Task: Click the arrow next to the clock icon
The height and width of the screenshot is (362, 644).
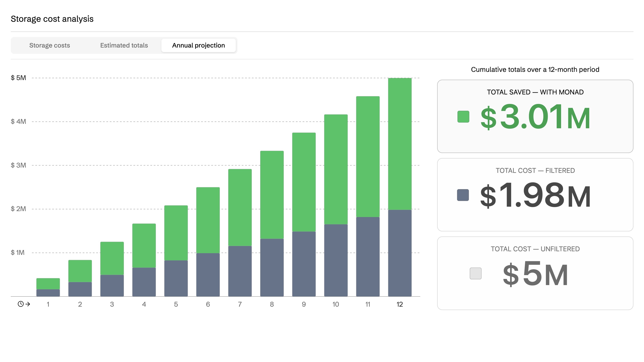Action: (x=28, y=304)
